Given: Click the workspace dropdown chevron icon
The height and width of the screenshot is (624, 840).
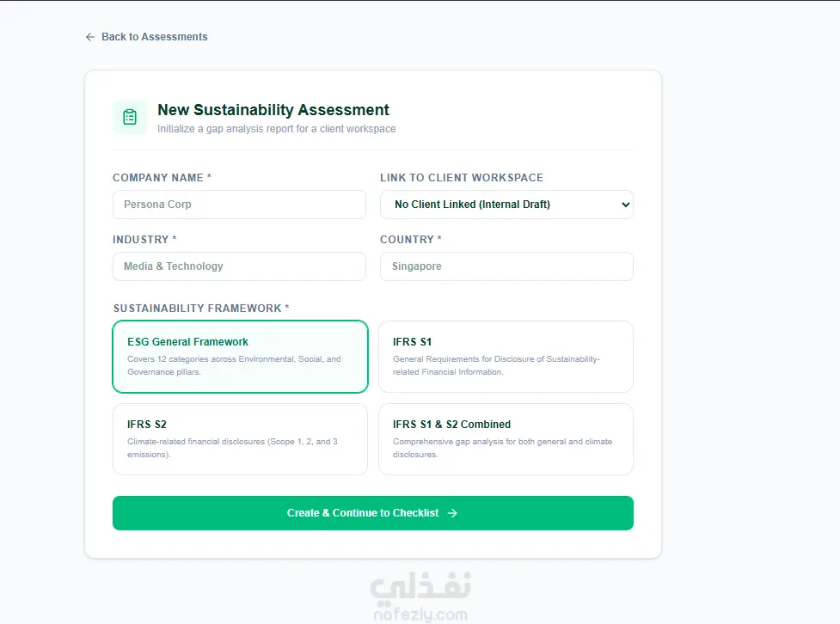Looking at the screenshot, I should coord(625,205).
